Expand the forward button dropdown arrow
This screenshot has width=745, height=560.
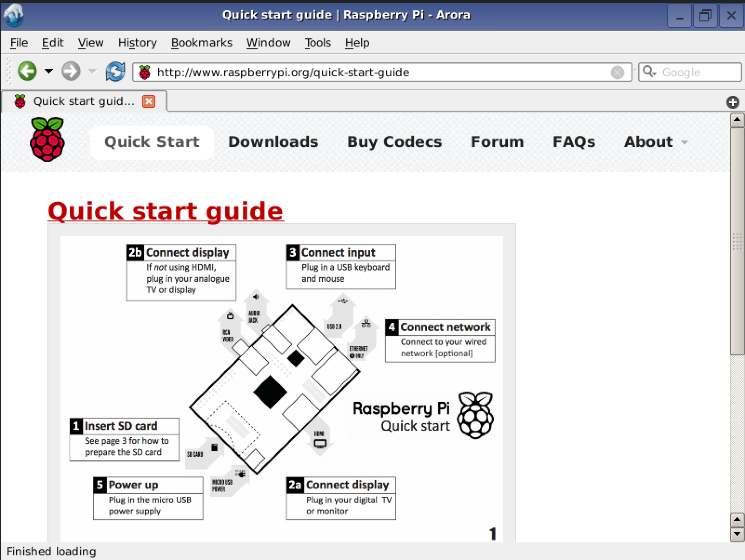[x=92, y=71]
